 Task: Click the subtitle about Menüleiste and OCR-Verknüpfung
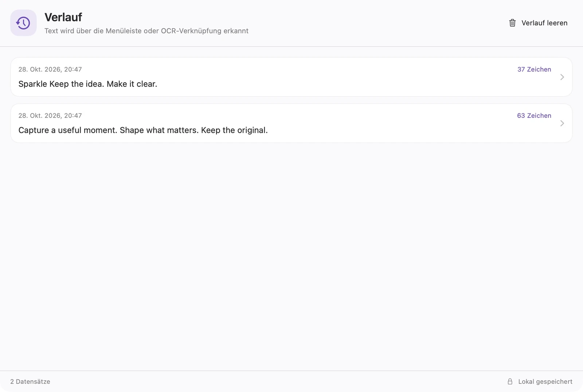(x=146, y=31)
